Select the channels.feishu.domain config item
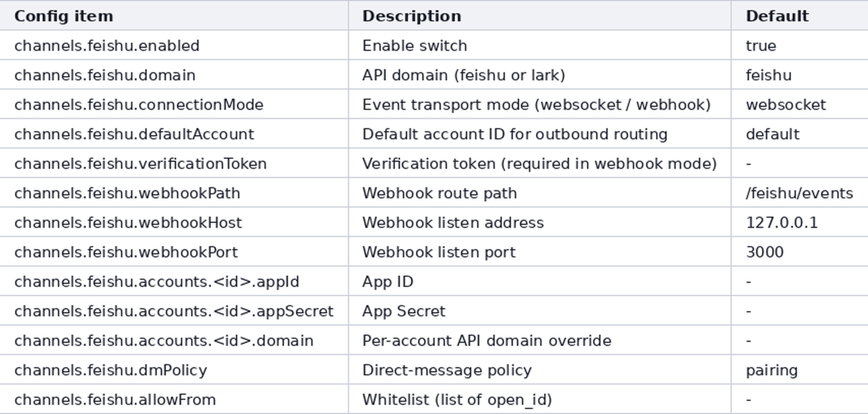Image resolution: width=868 pixels, height=414 pixels. pos(105,75)
